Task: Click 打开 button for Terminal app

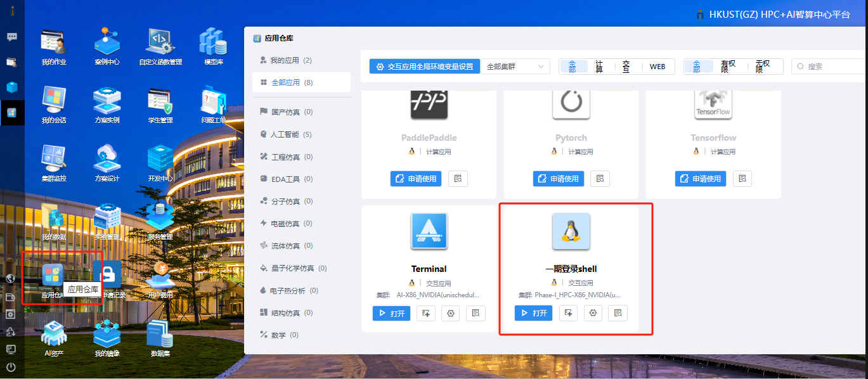Action: coord(391,313)
